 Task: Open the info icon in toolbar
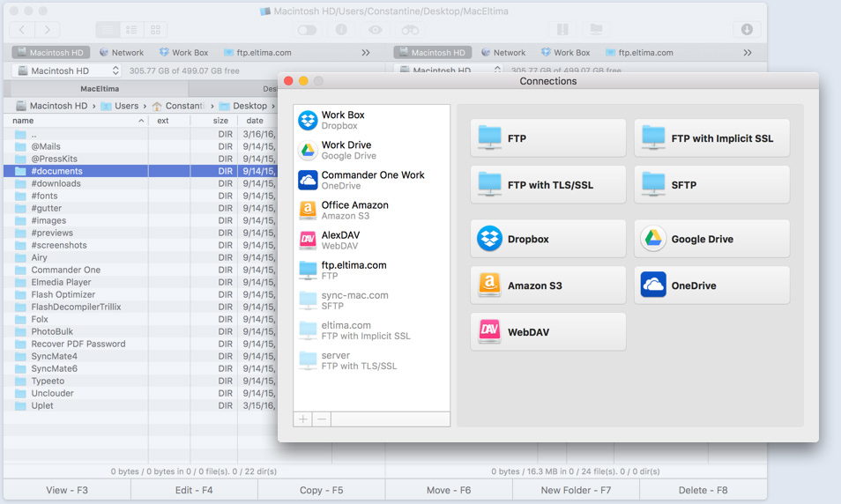[x=341, y=30]
